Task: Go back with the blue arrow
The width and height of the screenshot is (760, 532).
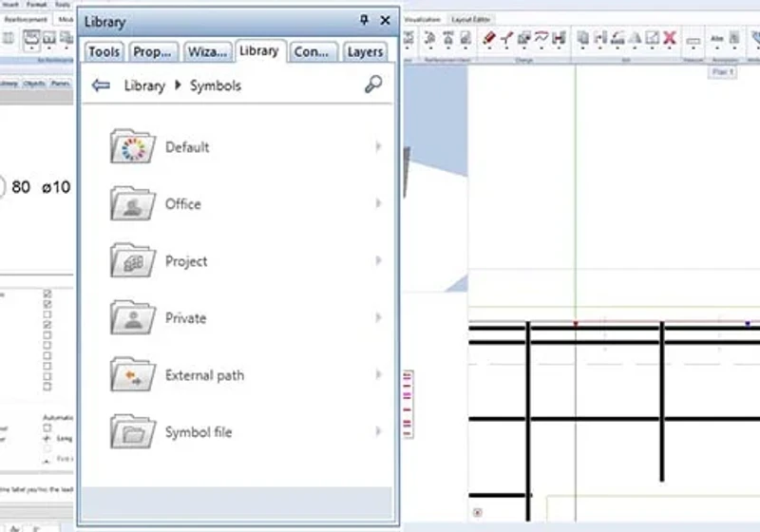Action: point(101,85)
